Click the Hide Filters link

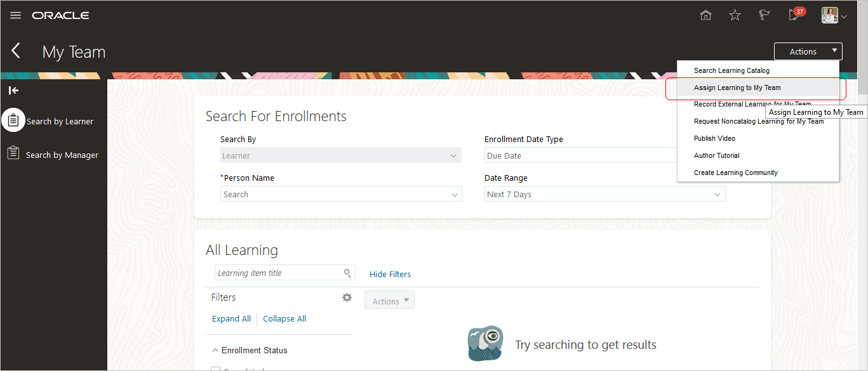click(390, 274)
